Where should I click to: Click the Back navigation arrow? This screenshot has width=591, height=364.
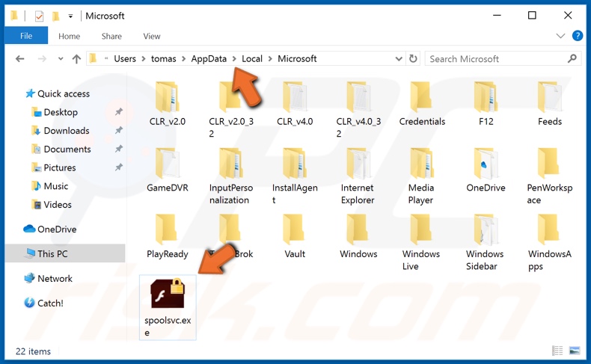tap(20, 59)
